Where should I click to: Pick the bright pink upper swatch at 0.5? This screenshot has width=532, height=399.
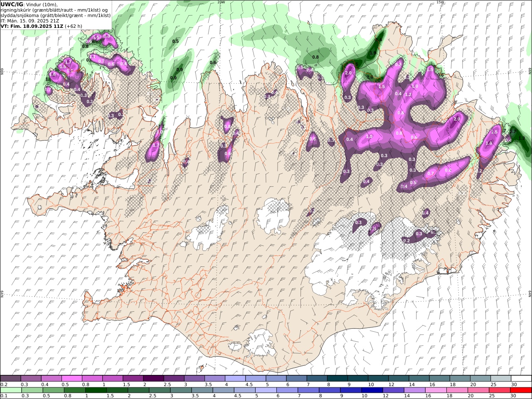tap(72, 378)
